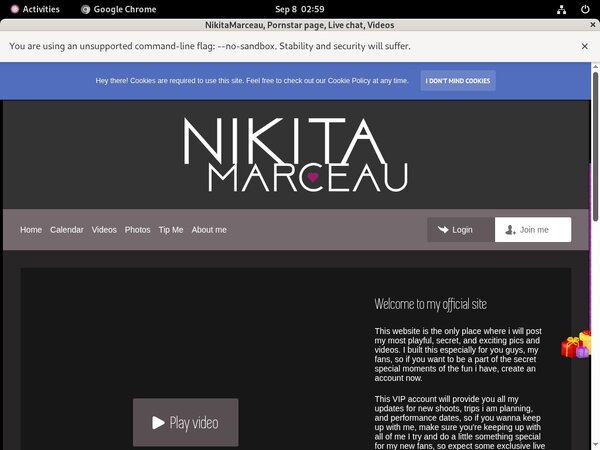Go to the Home nav item
The width and height of the screenshot is (600, 450).
pyautogui.click(x=31, y=230)
